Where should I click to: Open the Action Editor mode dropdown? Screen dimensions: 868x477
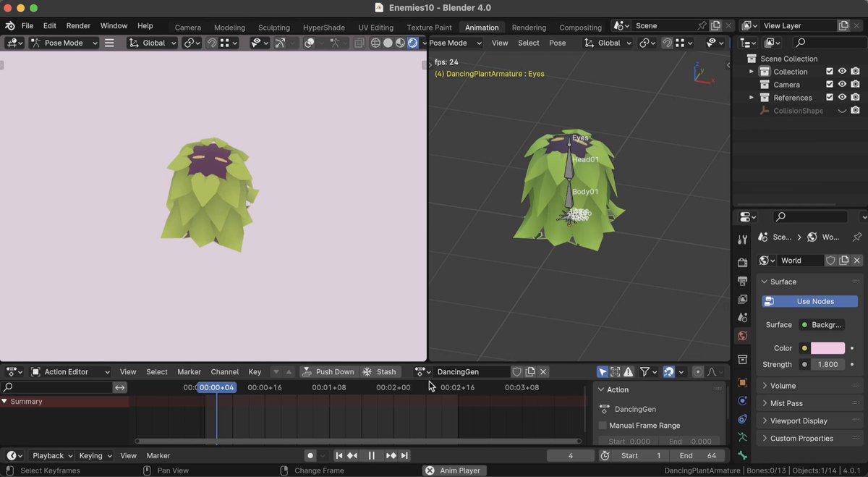pos(71,372)
